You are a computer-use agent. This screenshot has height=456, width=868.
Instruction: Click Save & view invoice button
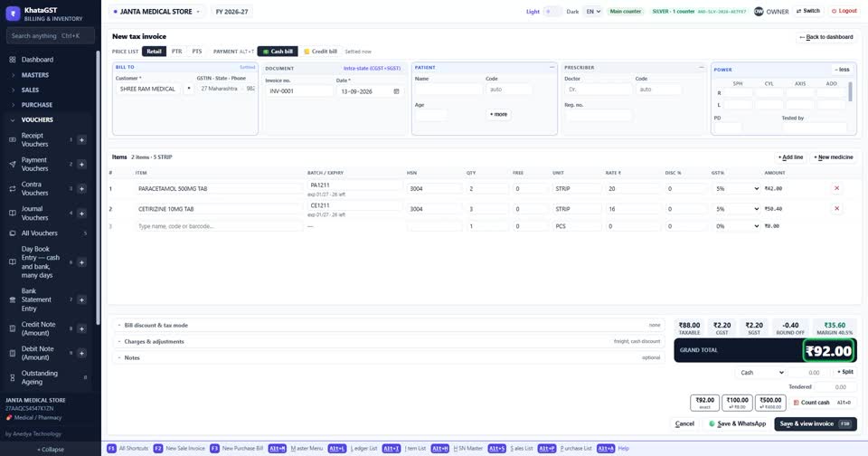816,423
